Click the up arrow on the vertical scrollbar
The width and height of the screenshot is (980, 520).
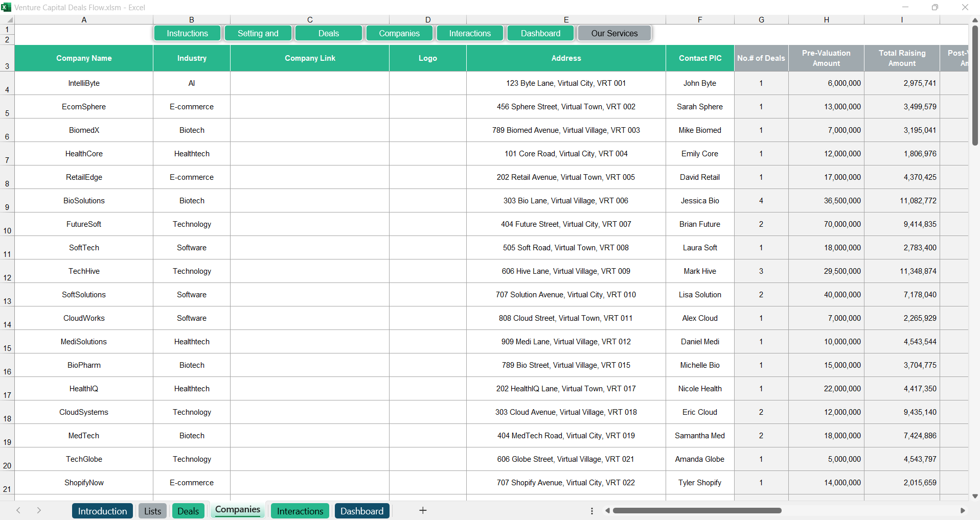(x=975, y=19)
